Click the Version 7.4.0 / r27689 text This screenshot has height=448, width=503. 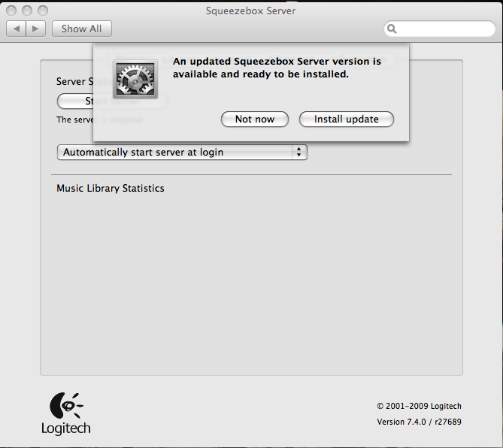pos(419,422)
